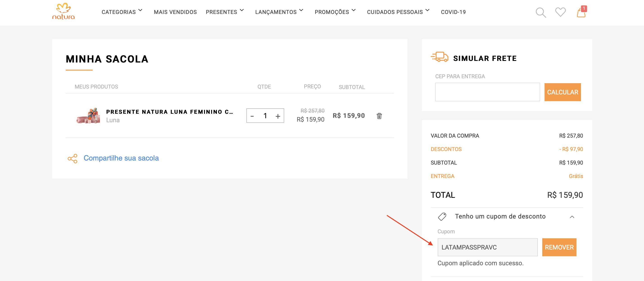The image size is (644, 281).
Task: Focus the CEP para entrega field
Action: [x=487, y=92]
